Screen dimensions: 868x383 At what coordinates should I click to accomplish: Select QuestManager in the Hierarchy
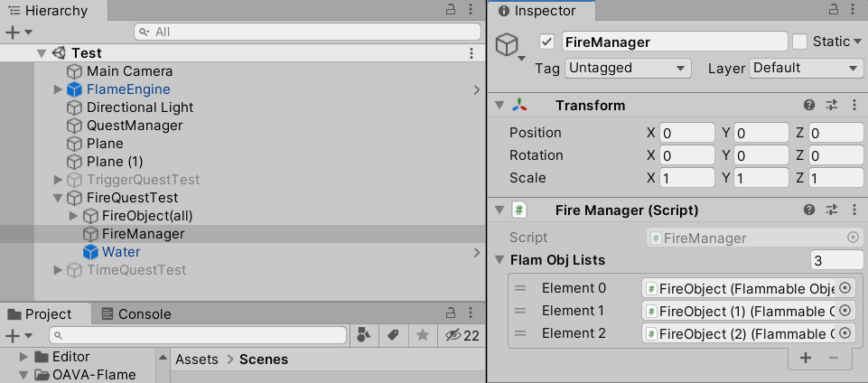point(135,126)
